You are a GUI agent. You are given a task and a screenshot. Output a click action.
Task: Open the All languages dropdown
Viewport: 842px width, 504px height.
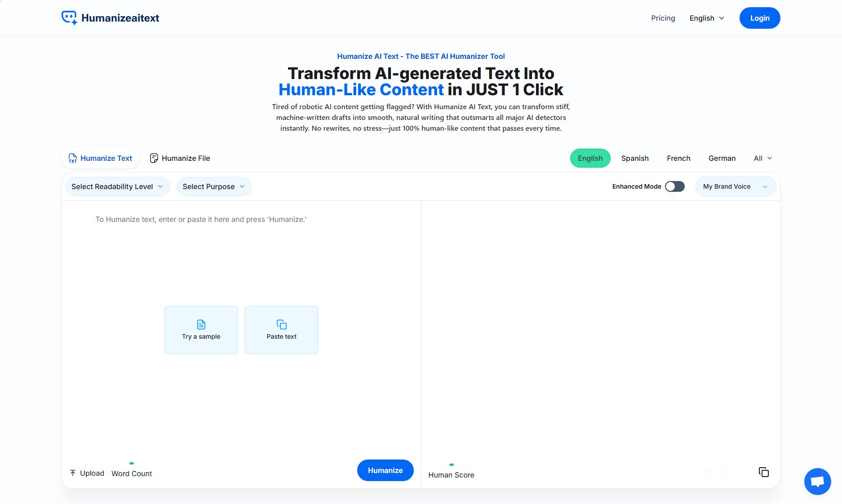(x=762, y=158)
